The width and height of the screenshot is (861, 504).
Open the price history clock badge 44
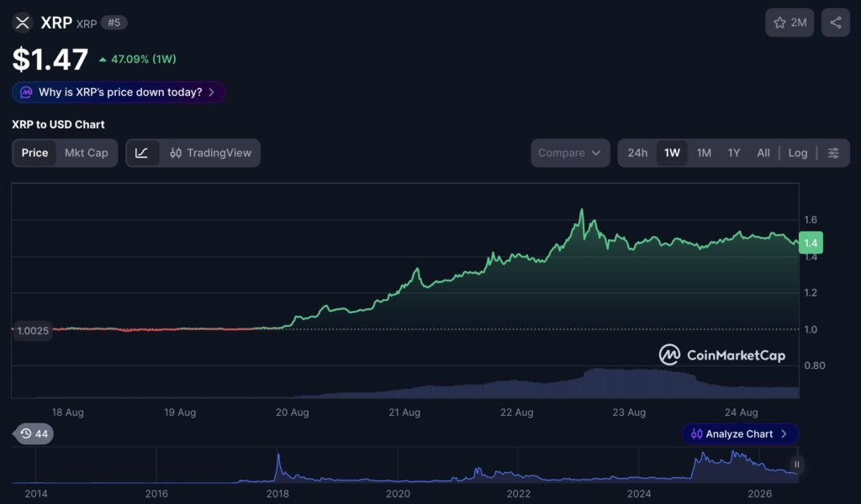[x=34, y=433]
